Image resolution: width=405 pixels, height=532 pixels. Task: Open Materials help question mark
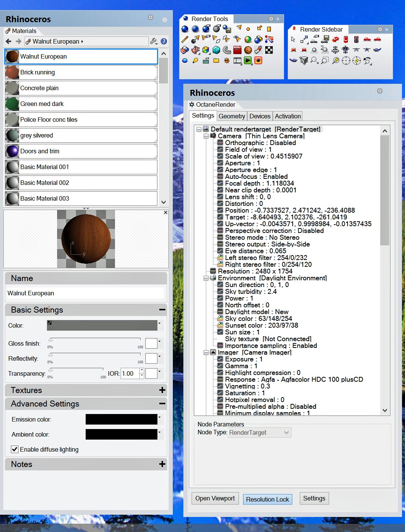click(164, 41)
